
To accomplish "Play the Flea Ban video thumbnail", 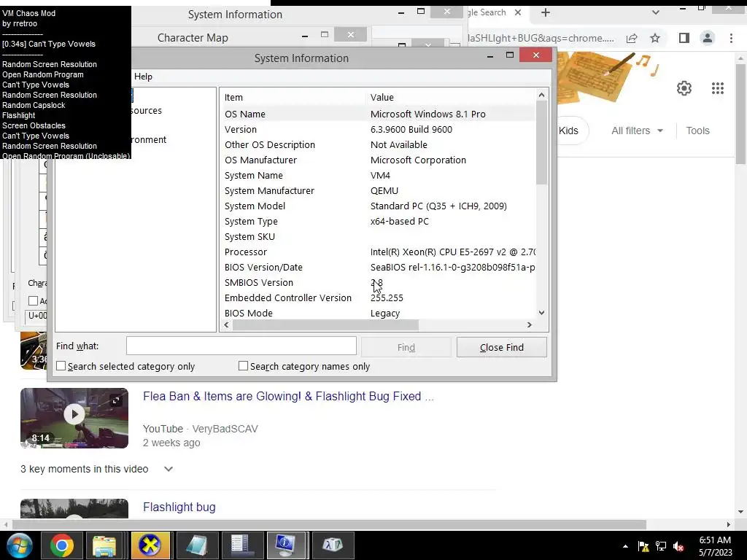I will (x=74, y=414).
